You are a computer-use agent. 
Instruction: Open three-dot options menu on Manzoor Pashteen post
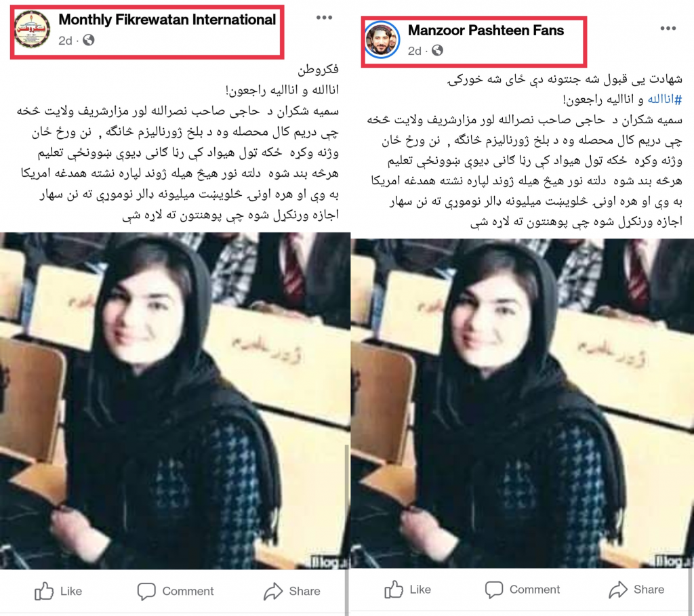pyautogui.click(x=668, y=28)
